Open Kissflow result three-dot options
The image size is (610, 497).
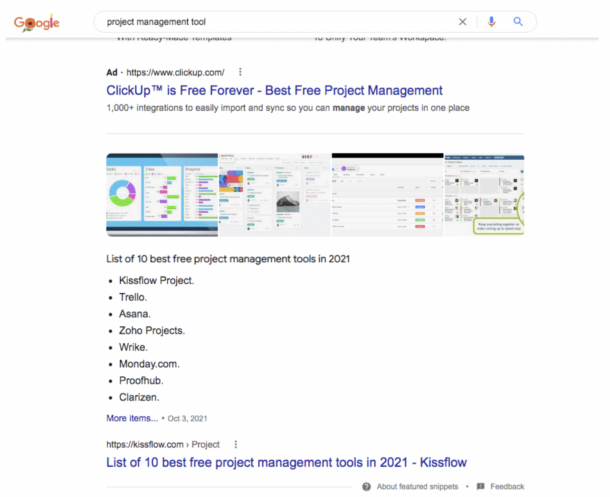[236, 444]
